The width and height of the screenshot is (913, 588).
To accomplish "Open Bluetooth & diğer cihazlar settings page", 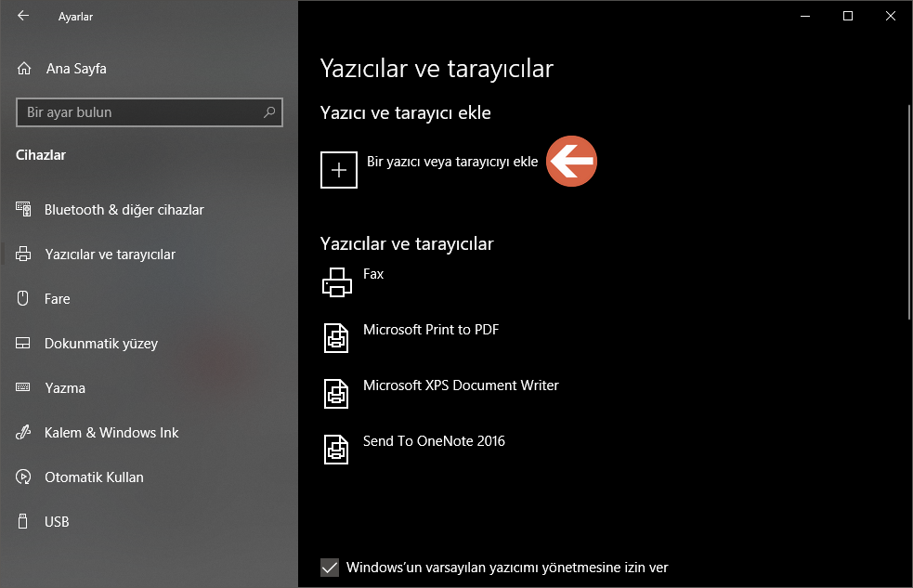I will (124, 209).
